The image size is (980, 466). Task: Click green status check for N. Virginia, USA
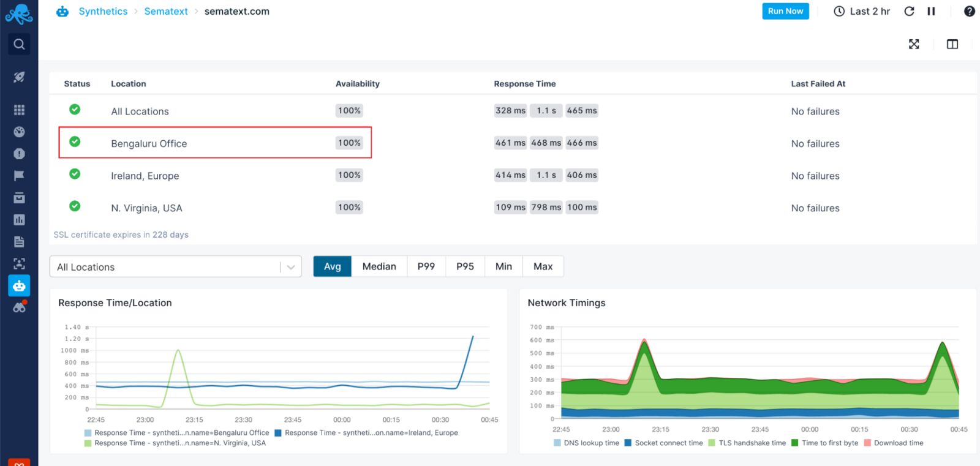click(x=75, y=206)
